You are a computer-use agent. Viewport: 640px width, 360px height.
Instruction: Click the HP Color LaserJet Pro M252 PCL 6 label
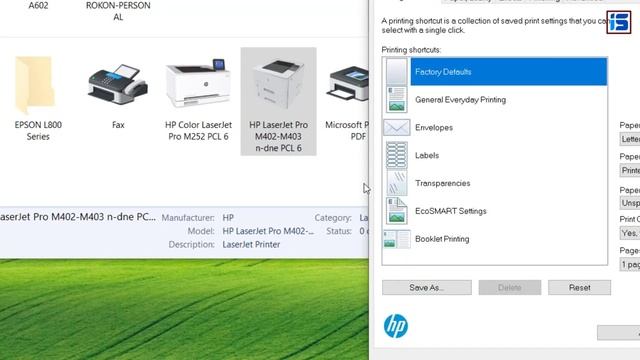pos(198,131)
